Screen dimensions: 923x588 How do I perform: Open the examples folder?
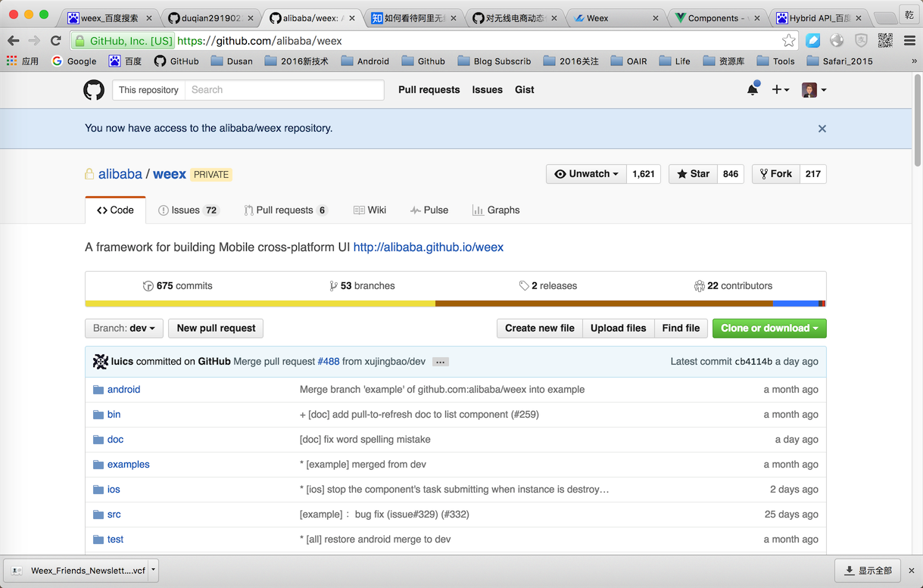click(128, 465)
